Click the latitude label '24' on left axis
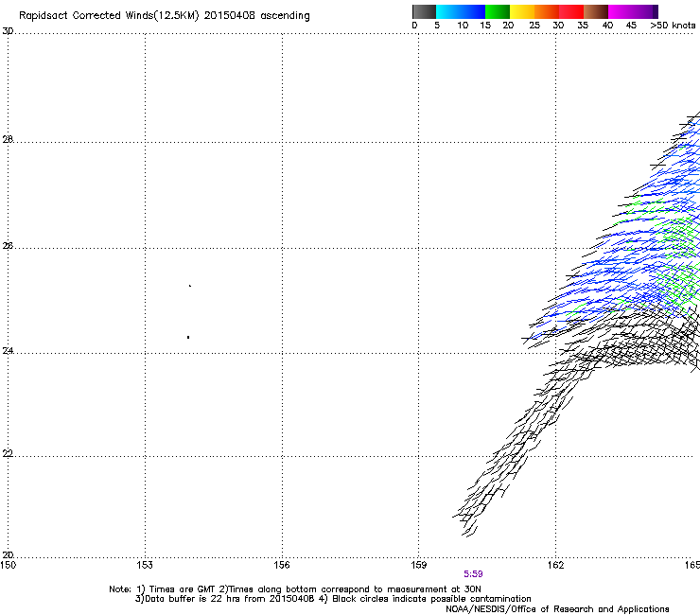 pyautogui.click(x=8, y=351)
